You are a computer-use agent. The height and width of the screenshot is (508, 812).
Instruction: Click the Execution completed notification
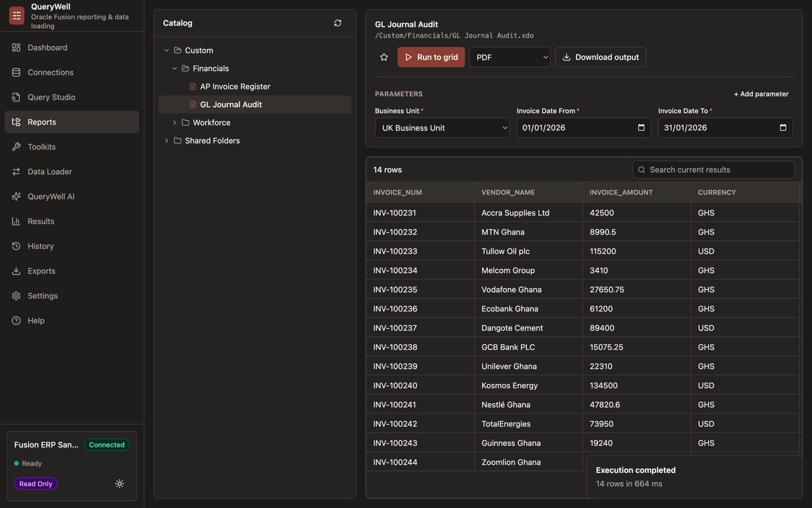click(694, 477)
